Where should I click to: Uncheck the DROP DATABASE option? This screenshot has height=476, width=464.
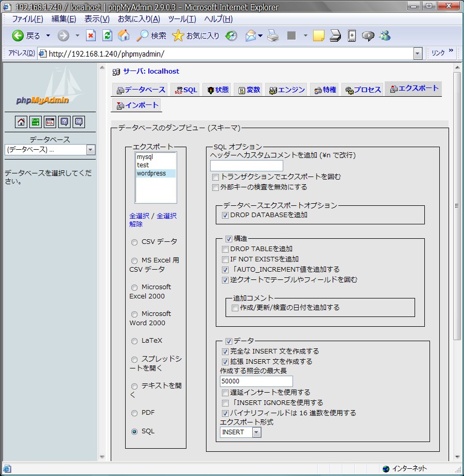pos(225,216)
